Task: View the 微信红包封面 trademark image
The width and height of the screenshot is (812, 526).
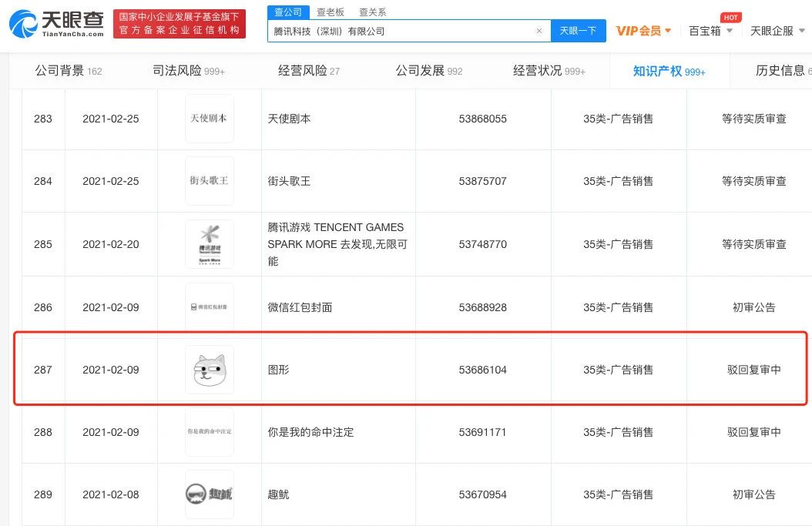Action: (x=210, y=307)
